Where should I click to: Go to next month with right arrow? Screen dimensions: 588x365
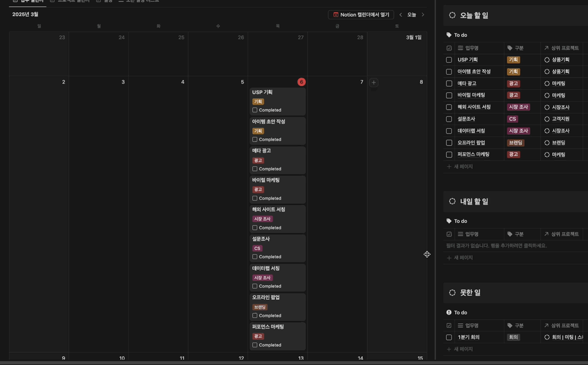point(423,15)
